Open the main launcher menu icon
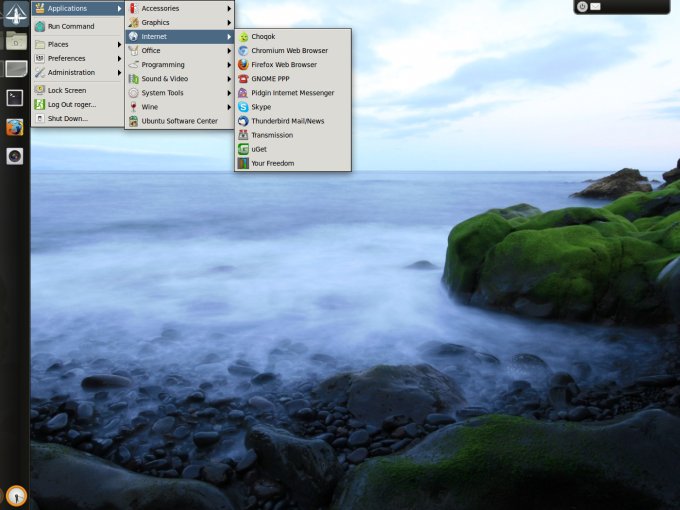Screen dimensions: 680x510 15,14
